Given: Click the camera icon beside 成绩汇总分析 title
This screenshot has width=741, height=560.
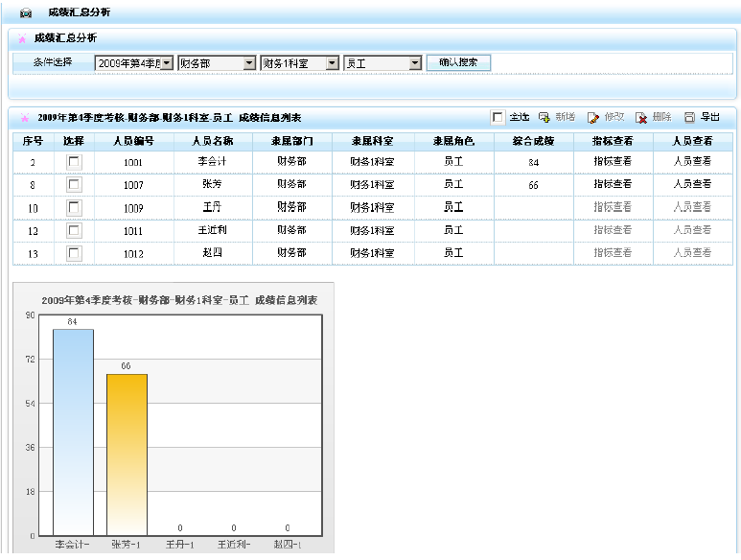Looking at the screenshot, I should pyautogui.click(x=26, y=13).
